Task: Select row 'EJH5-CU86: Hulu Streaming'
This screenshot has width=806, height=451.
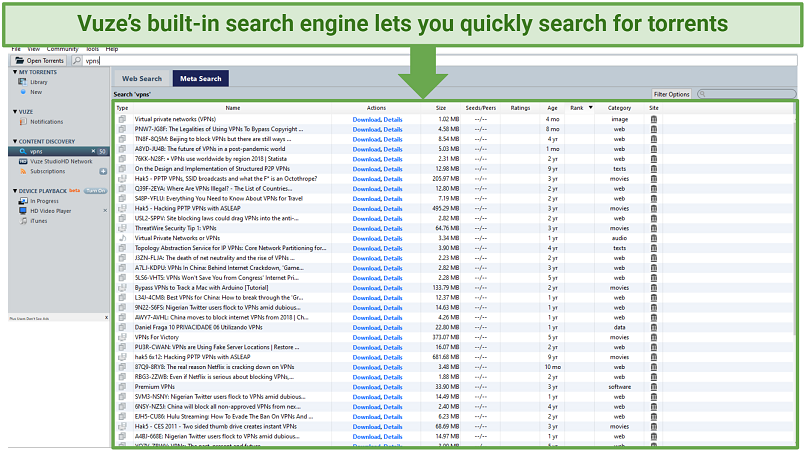Action: [454, 417]
